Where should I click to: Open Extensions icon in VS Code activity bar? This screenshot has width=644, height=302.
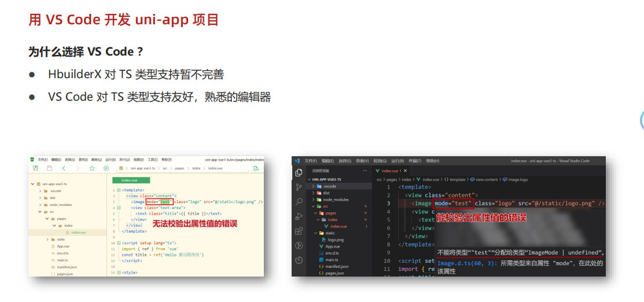(299, 231)
